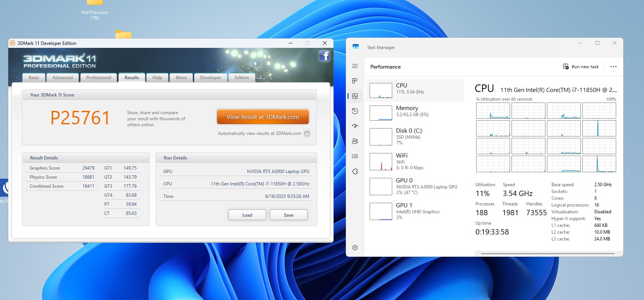The image size is (644, 300).
Task: Select Disk 0 (C:) in performance list
Action: click(415, 136)
